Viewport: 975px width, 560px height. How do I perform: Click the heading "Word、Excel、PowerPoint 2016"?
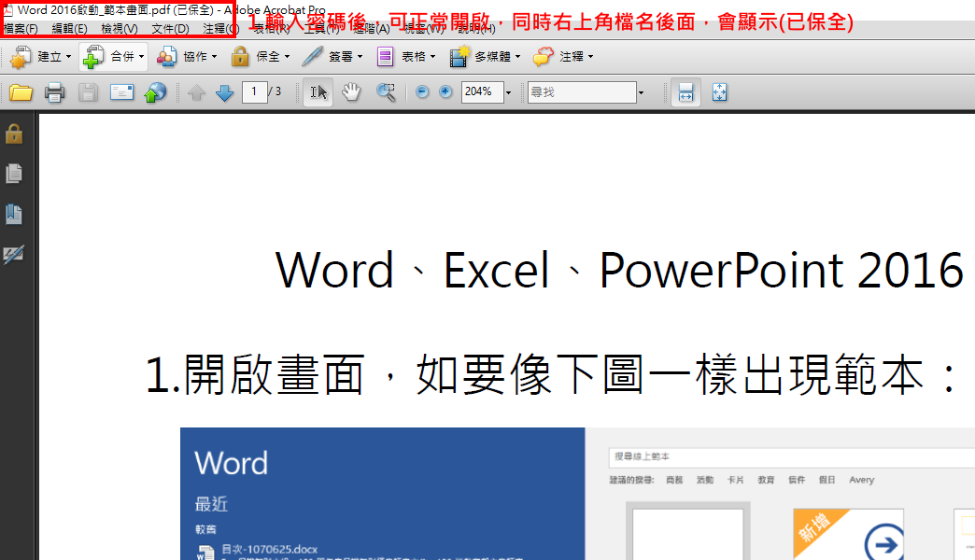tap(619, 271)
